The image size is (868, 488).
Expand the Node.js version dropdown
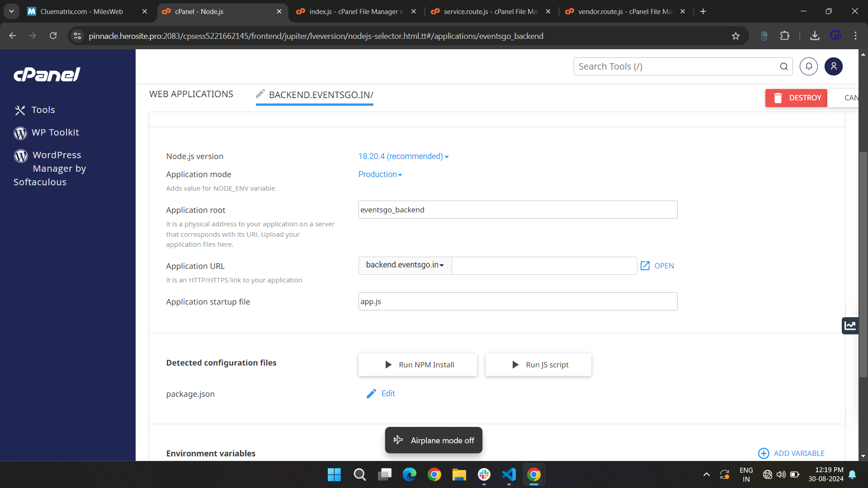click(403, 156)
